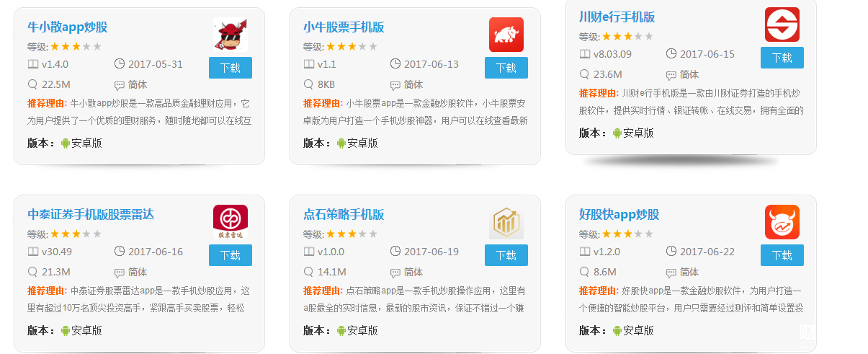Open the 牛小散app炒股 app icon
Viewport: 868px width, 354px height.
231,35
